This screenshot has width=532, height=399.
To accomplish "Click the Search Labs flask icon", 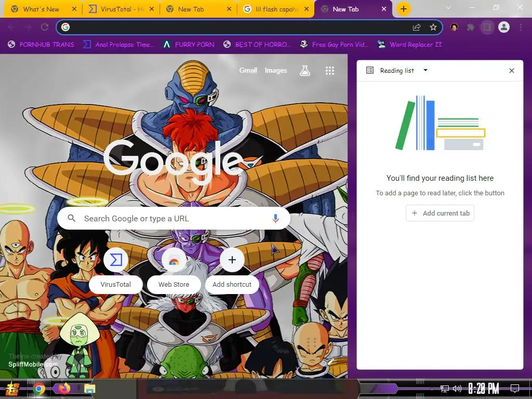I will (x=304, y=71).
